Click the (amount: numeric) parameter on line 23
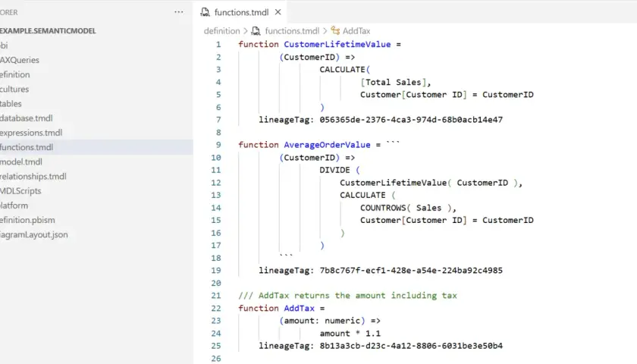 click(x=322, y=321)
